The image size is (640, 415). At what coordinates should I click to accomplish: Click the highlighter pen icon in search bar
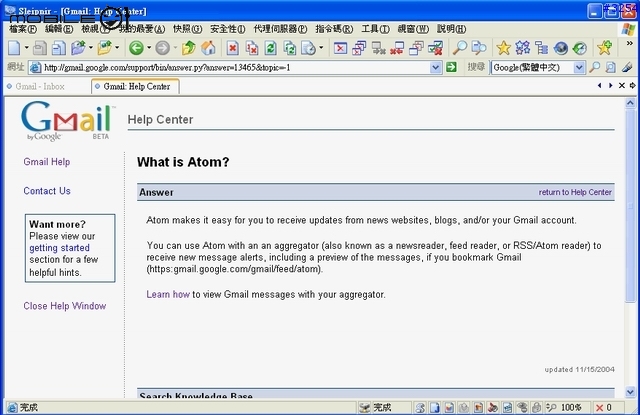pos(627,67)
